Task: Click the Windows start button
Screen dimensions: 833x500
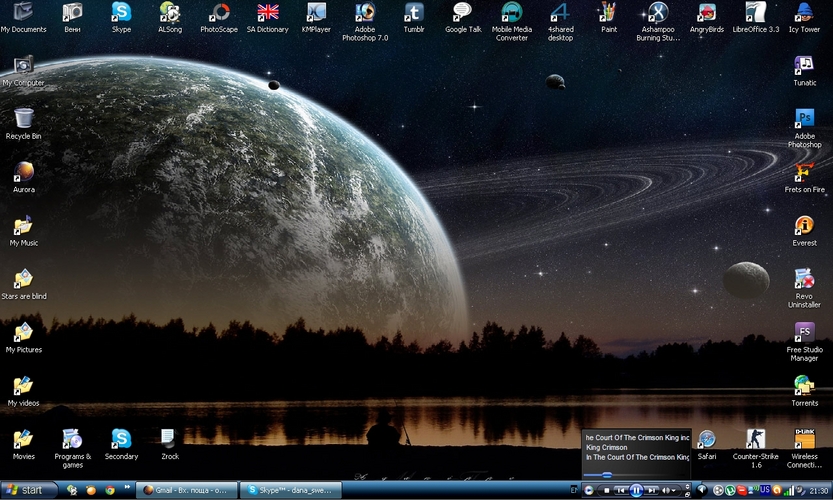Action: click(x=29, y=490)
